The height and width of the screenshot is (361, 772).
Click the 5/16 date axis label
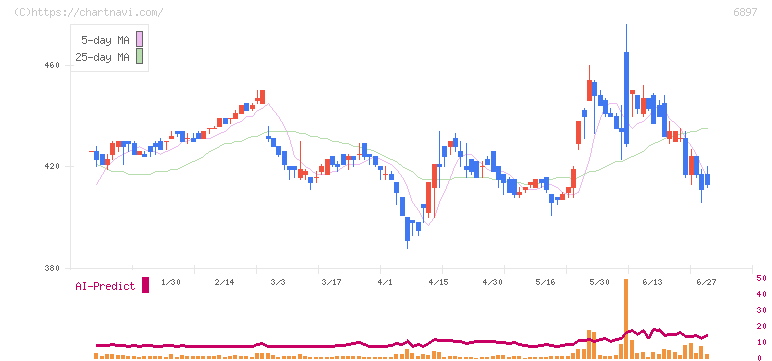point(545,282)
